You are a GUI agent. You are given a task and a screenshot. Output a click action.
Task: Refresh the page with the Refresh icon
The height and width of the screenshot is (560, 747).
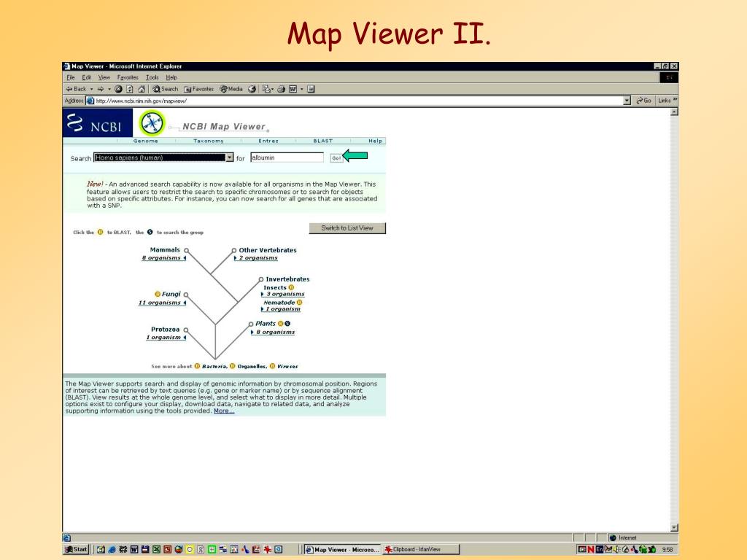(130, 89)
